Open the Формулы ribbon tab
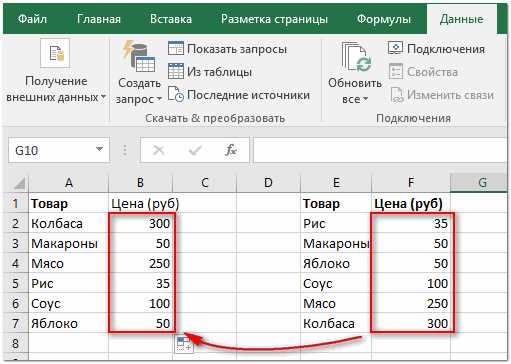Image resolution: width=511 pixels, height=364 pixels. pyautogui.click(x=384, y=19)
